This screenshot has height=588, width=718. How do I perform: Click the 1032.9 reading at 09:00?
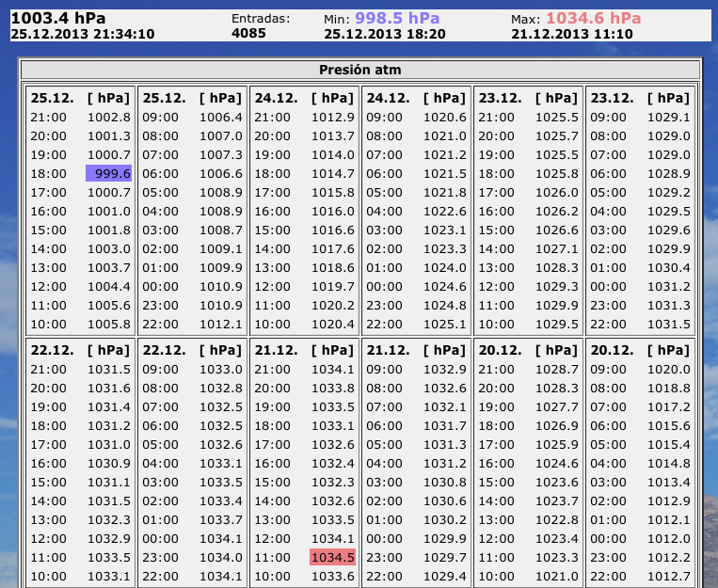444,369
